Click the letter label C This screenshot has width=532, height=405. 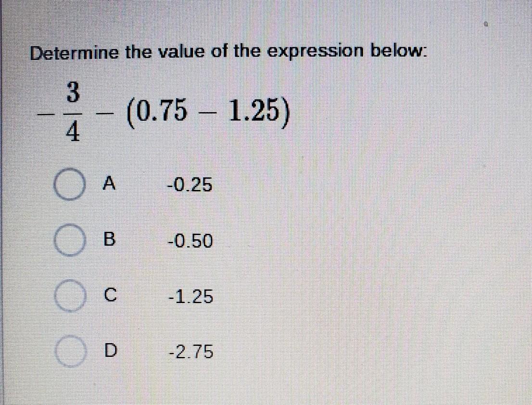(110, 294)
